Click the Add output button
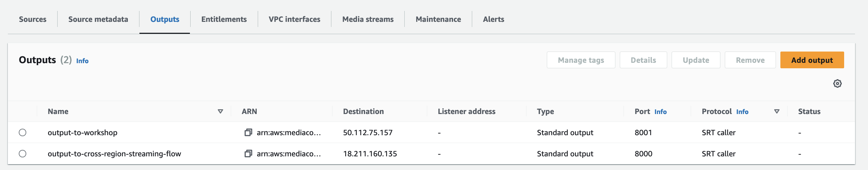 coord(812,60)
